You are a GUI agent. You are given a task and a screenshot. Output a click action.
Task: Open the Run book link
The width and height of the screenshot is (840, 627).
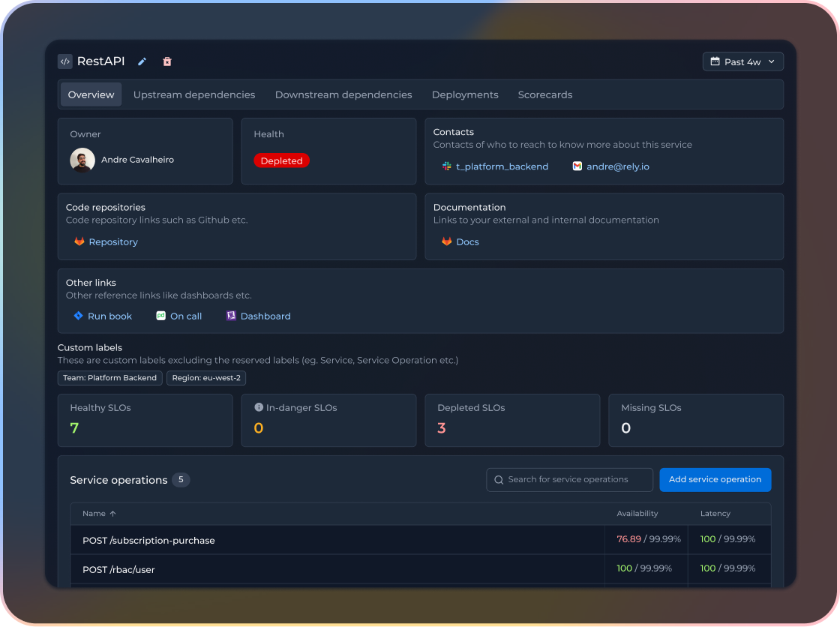(109, 316)
